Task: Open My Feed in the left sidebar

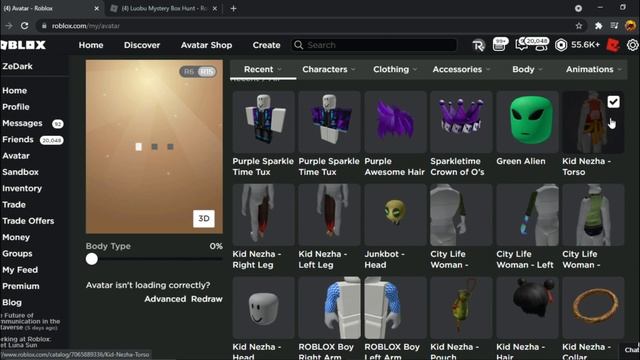Action: click(20, 270)
